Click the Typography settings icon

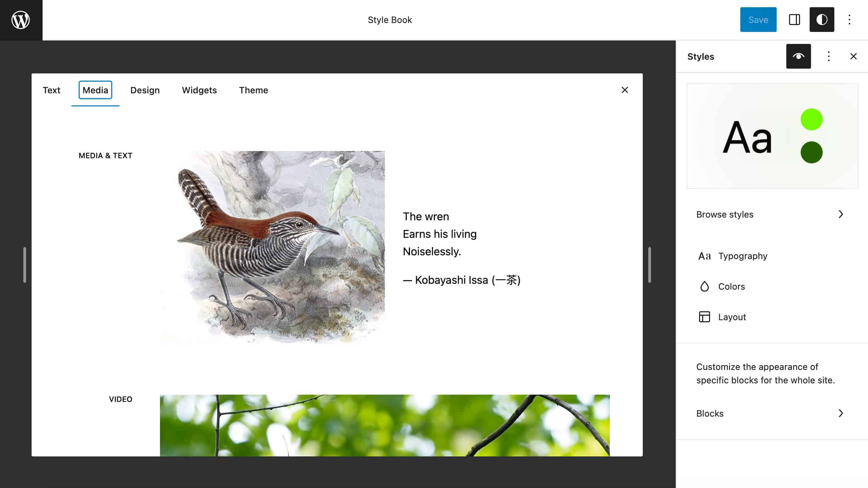pos(704,256)
